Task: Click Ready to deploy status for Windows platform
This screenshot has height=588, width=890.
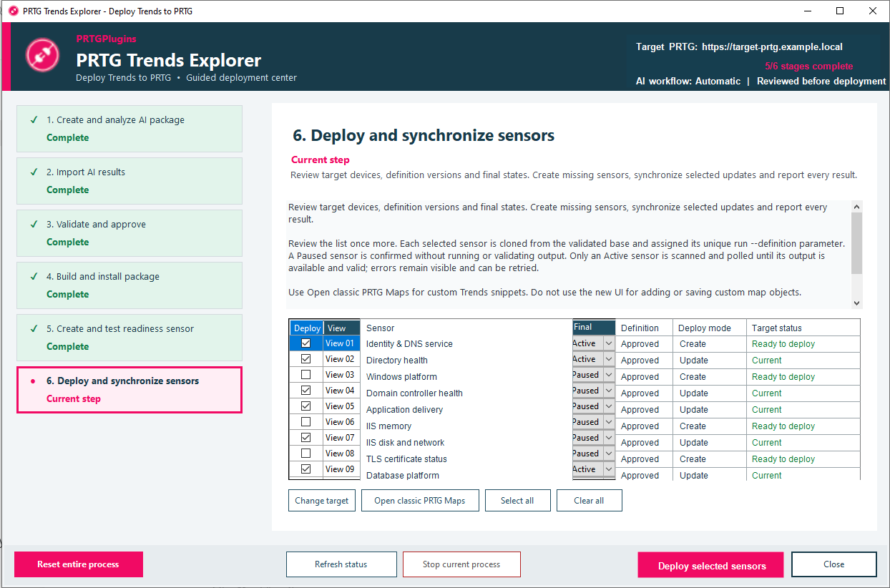Action: (x=783, y=377)
